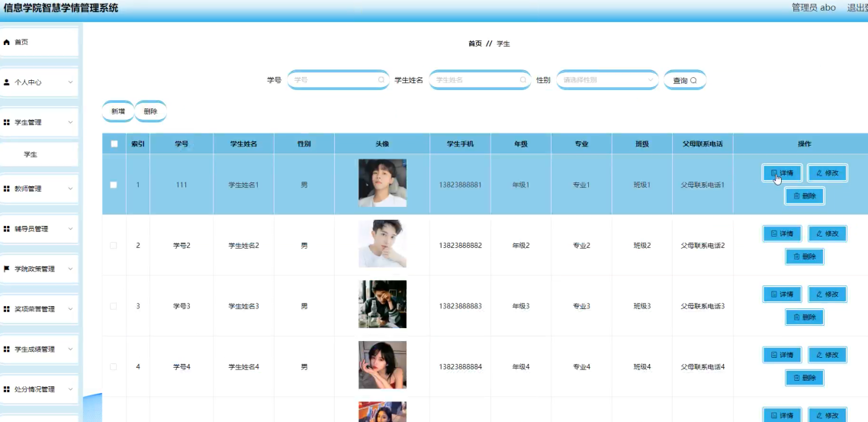The height and width of the screenshot is (422, 868).
Task: Click the flag icon beside 学院政策管理
Action: pos(7,269)
